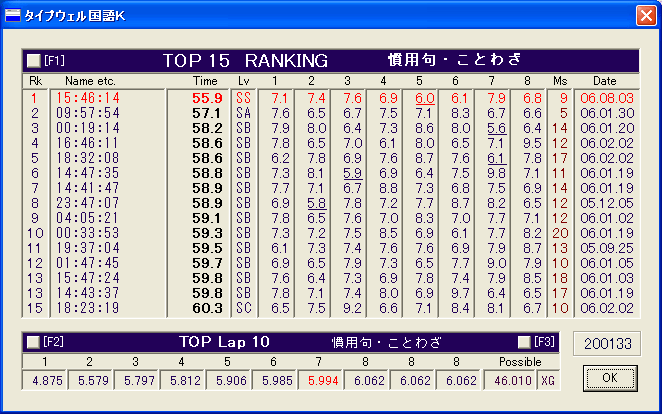This screenshot has width=662, height=414.
Task: Select the best time 55.9
Action: [x=207, y=98]
